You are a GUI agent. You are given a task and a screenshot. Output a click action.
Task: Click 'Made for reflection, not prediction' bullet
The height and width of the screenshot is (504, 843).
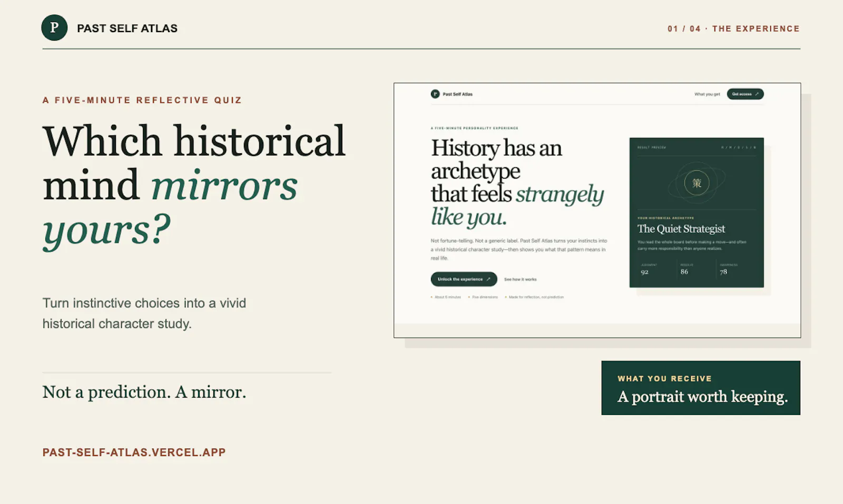[534, 297]
